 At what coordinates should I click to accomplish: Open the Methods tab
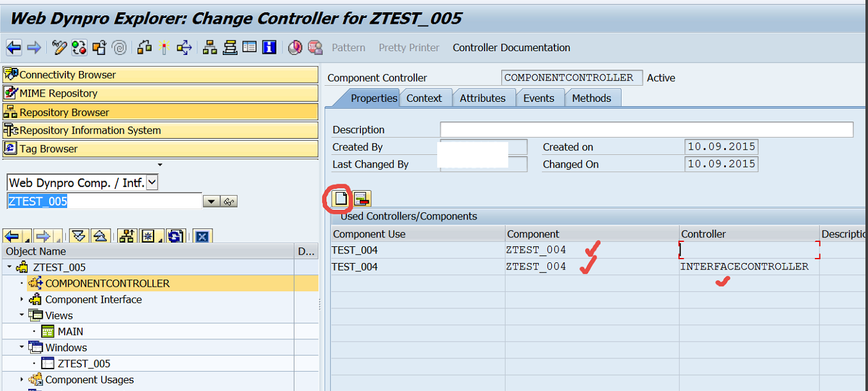point(591,97)
